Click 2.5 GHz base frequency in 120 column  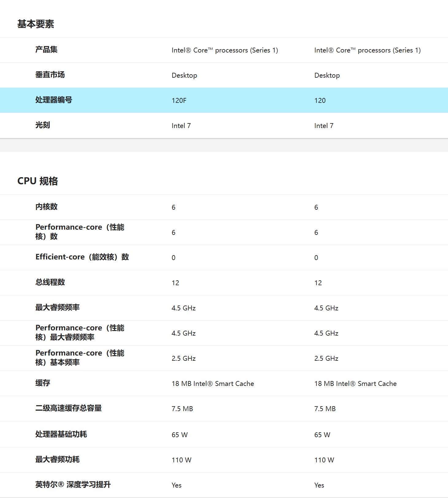(x=326, y=358)
